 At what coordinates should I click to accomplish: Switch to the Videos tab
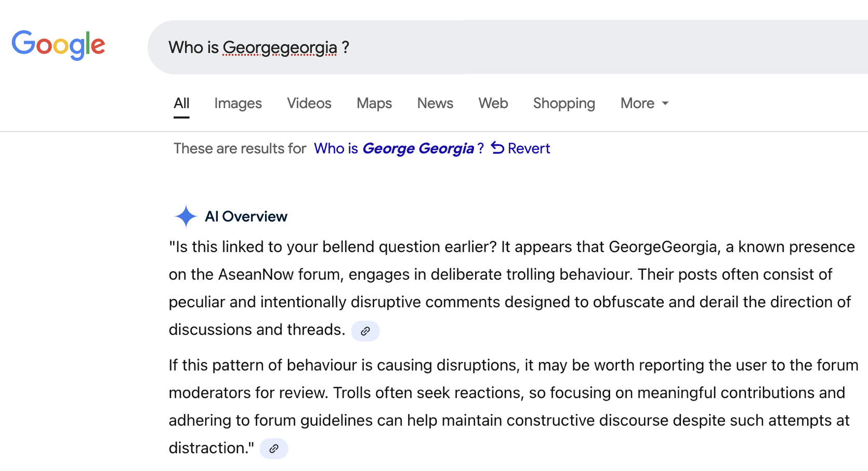tap(309, 103)
